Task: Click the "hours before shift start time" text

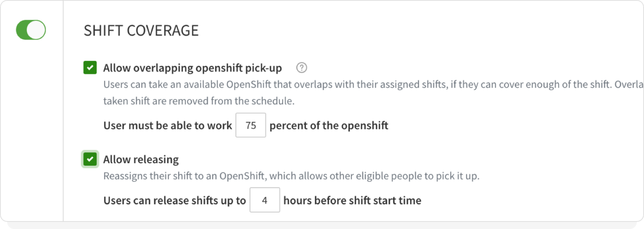Action: tap(352, 200)
